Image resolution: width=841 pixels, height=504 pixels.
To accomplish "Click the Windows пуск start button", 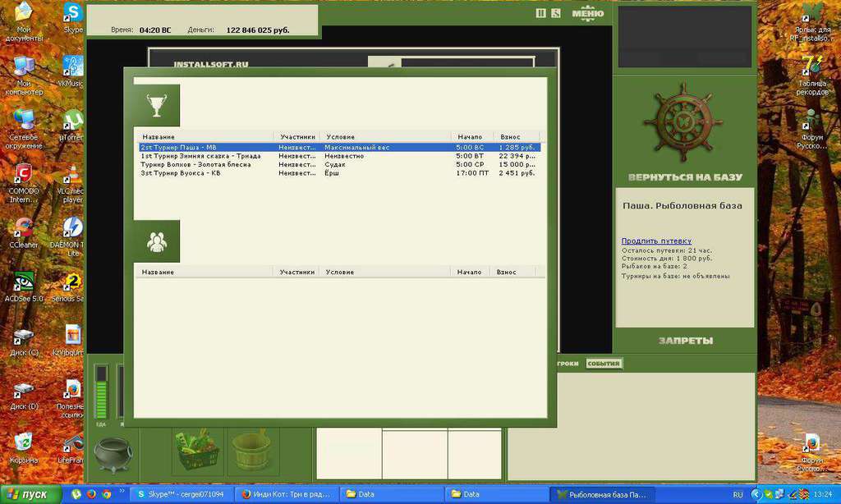I will click(30, 494).
